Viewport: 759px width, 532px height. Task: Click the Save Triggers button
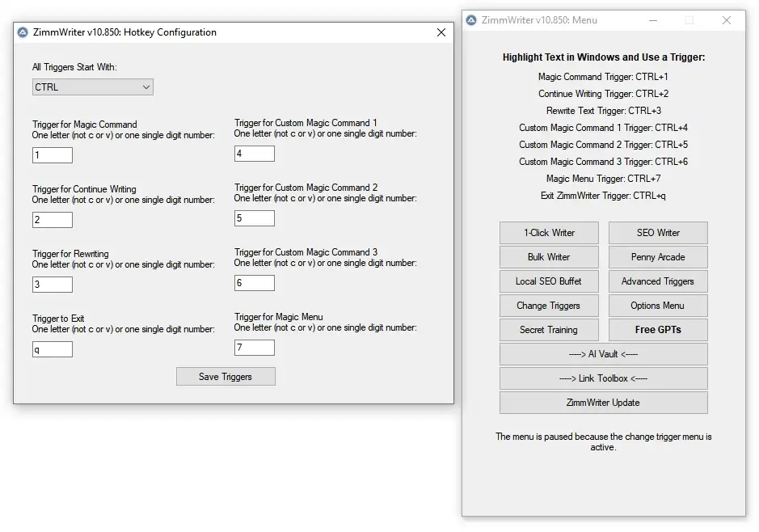click(225, 376)
